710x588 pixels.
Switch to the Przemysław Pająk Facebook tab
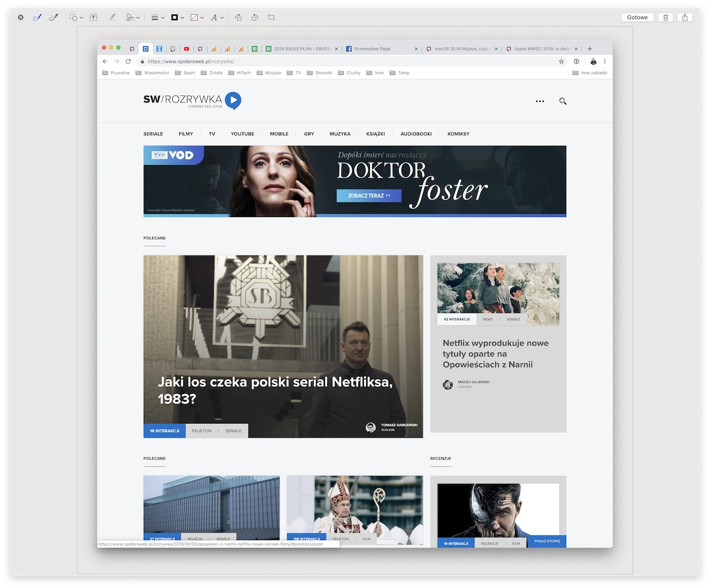point(383,49)
